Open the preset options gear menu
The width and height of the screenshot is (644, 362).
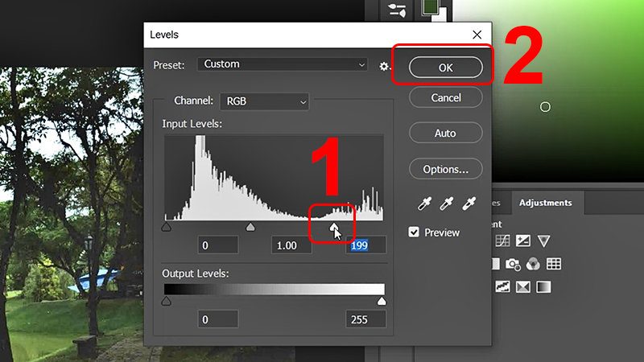(x=384, y=65)
